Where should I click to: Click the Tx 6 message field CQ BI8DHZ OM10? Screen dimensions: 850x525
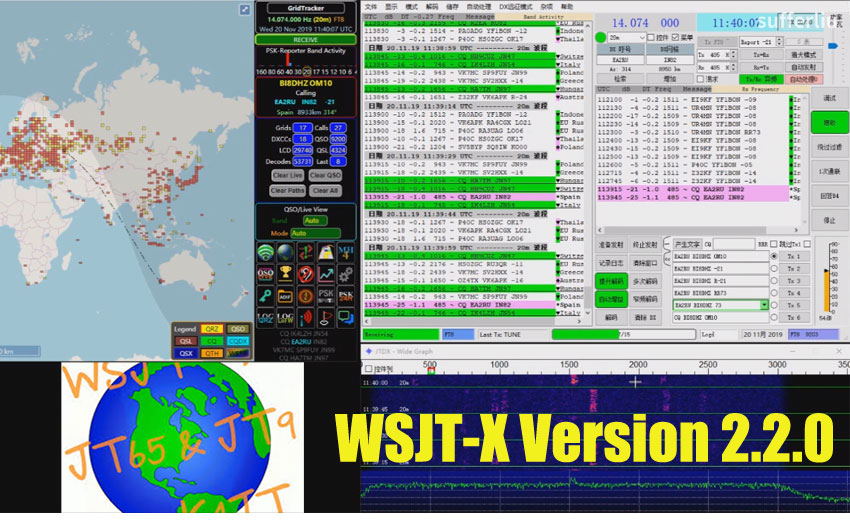(720, 318)
